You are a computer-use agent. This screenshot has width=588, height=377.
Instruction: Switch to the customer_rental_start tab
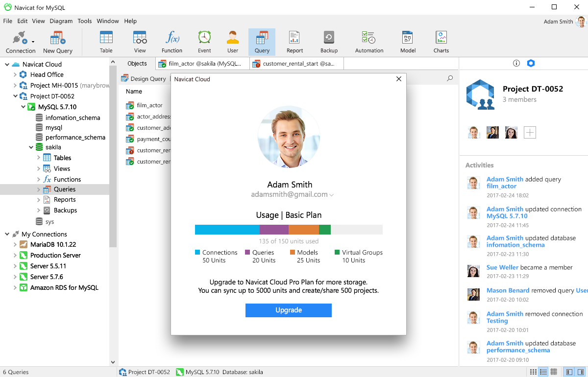(296, 64)
